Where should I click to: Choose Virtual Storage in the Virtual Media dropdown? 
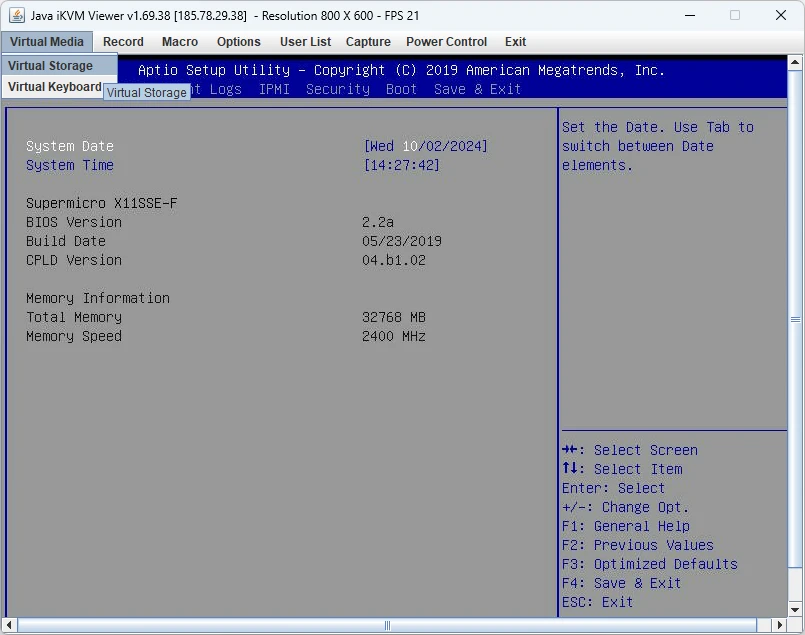tap(50, 66)
